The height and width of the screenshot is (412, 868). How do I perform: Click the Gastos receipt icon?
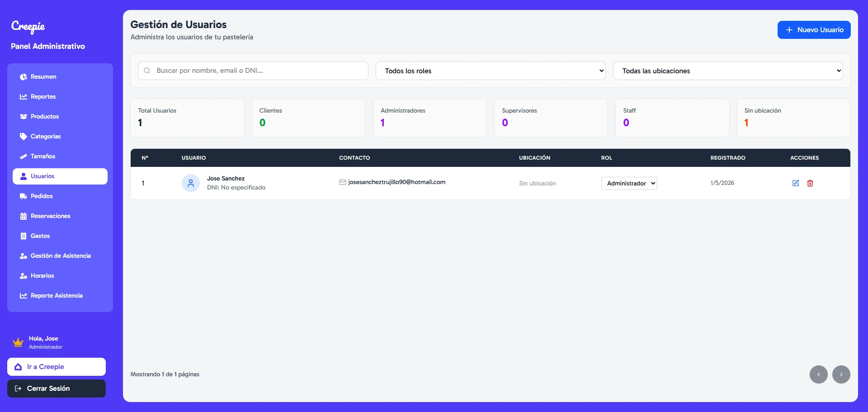pos(24,236)
